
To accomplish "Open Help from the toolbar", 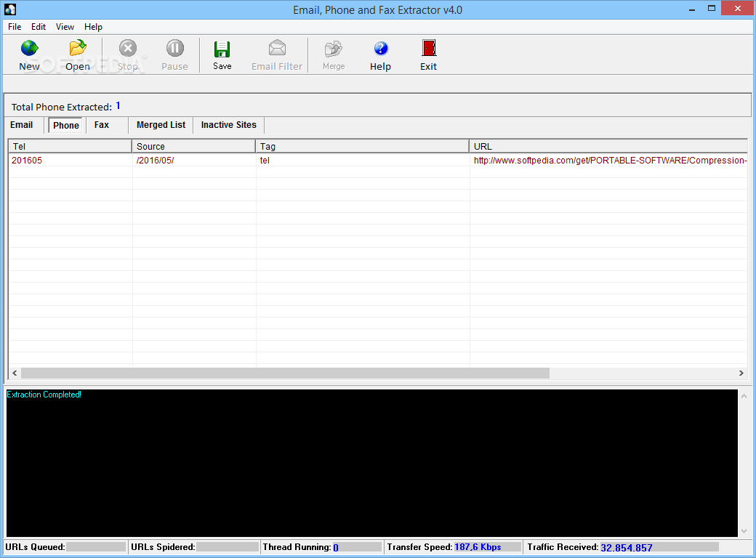I will click(x=380, y=55).
